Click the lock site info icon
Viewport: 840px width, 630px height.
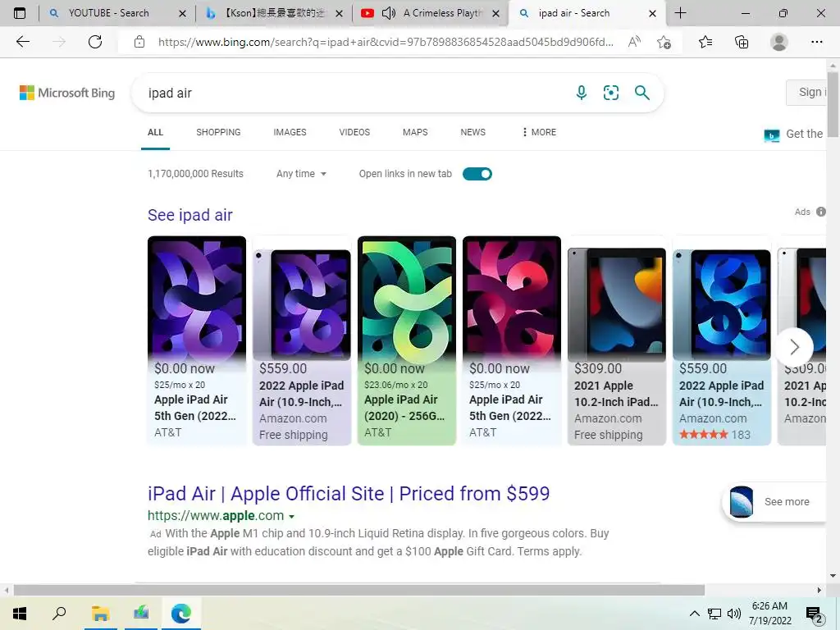tap(139, 42)
